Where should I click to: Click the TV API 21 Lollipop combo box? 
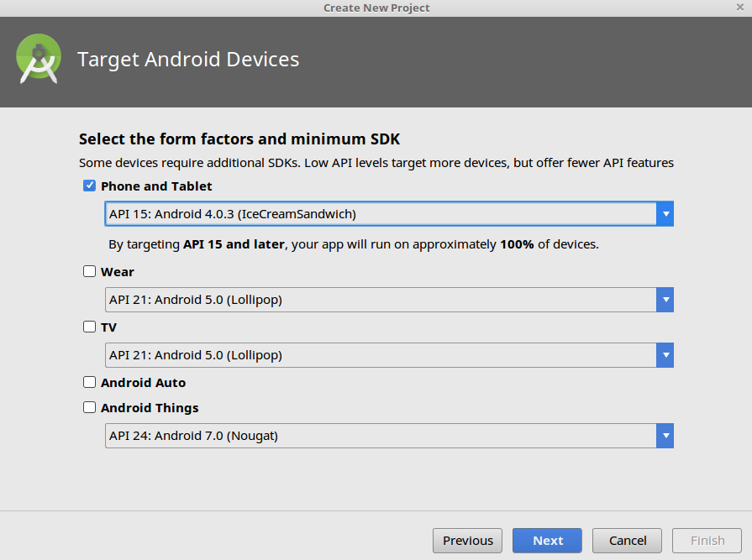(x=389, y=355)
